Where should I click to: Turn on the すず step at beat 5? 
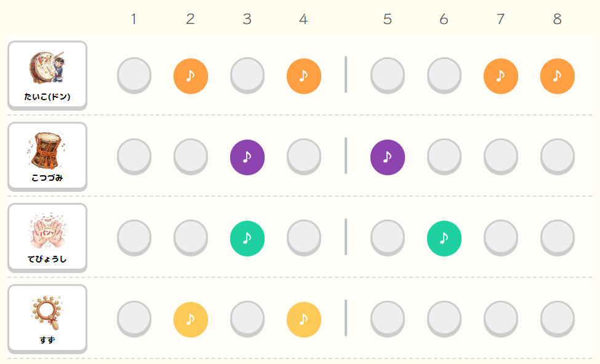point(388,318)
